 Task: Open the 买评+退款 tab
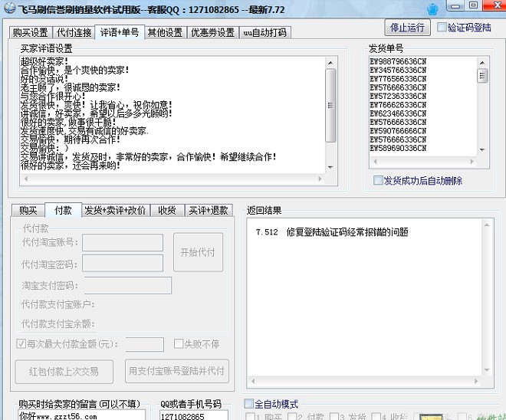(209, 211)
